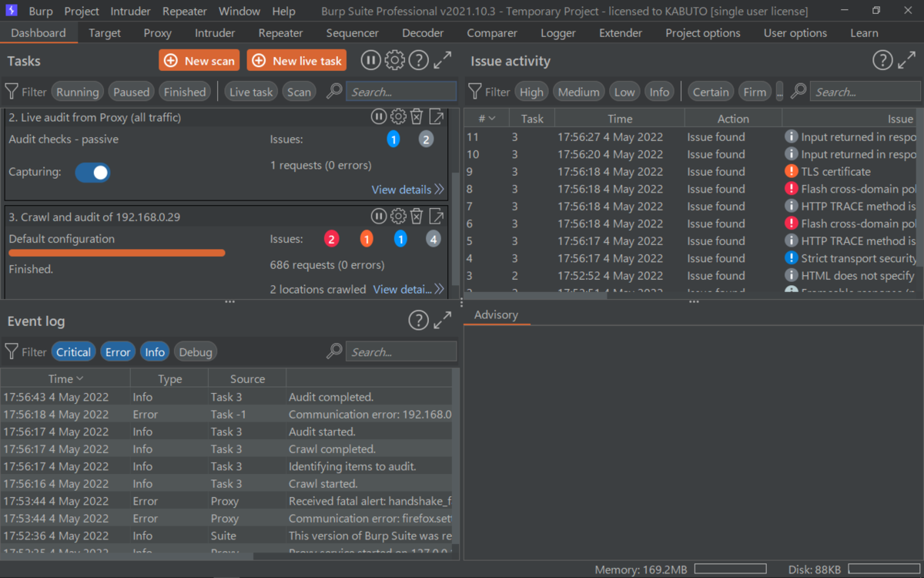Viewport: 924px width, 578px height.
Task: Create a New live task
Action: (x=296, y=61)
